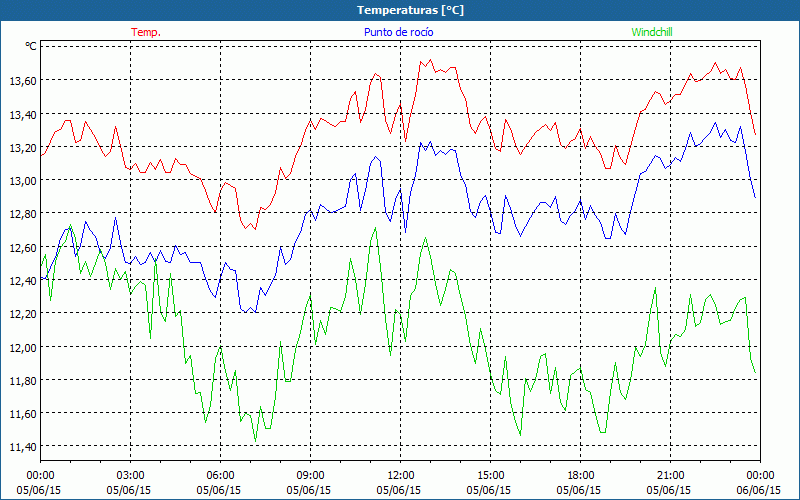Click the °C unit label on y-axis
800x500 pixels.
pos(31,46)
